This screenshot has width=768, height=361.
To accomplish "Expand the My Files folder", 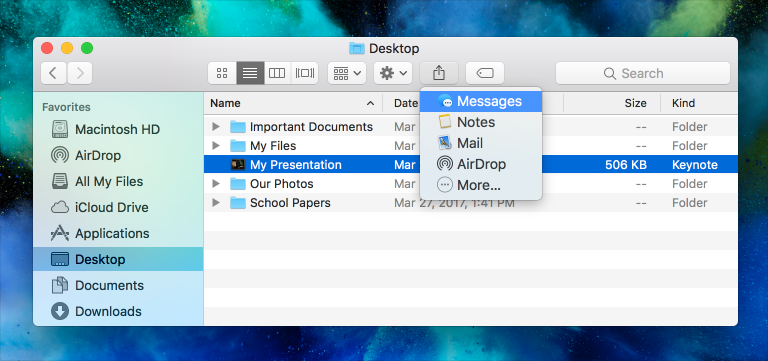I will (216, 145).
